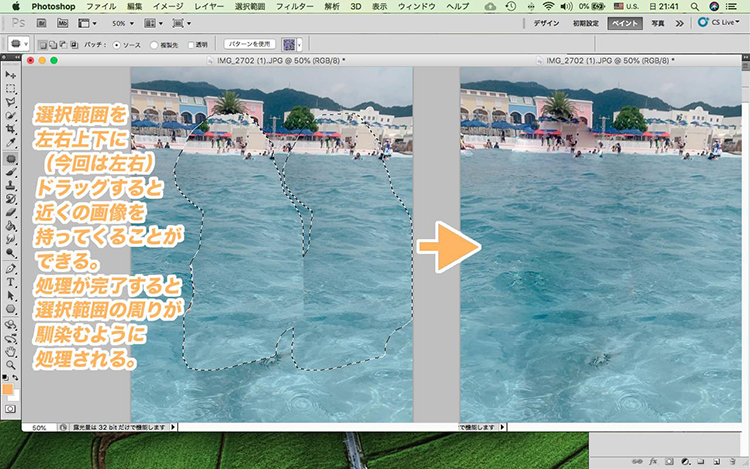
Task: Select the Pen tool
Action: [x=11, y=269]
